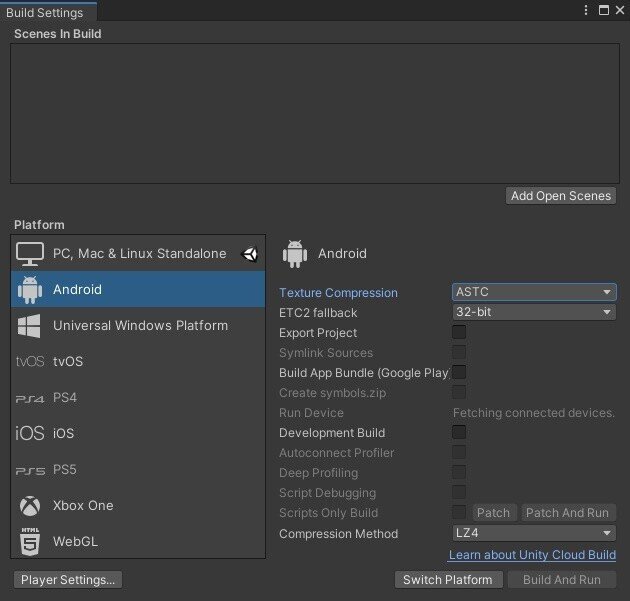Click the Run Device label
The image size is (630, 601).
click(x=311, y=413)
